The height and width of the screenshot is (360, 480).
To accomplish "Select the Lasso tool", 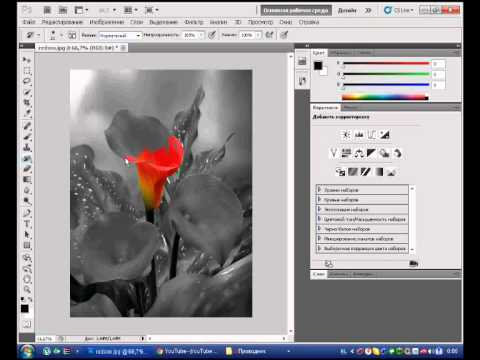I will [27, 81].
